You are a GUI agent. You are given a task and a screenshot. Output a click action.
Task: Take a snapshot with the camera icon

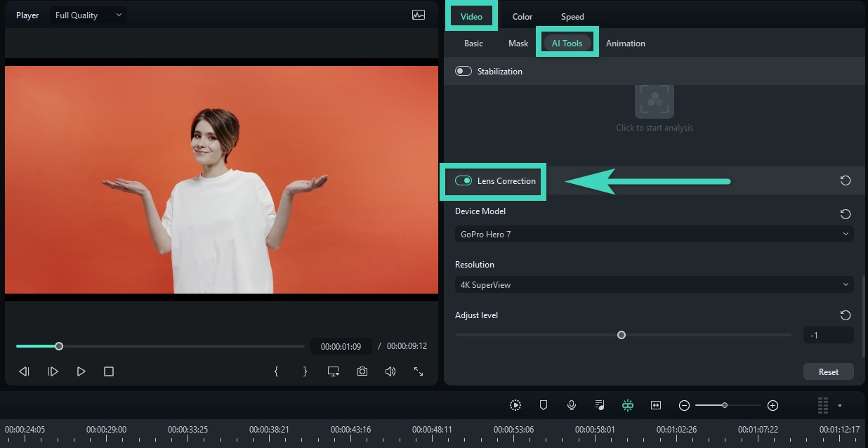362,371
